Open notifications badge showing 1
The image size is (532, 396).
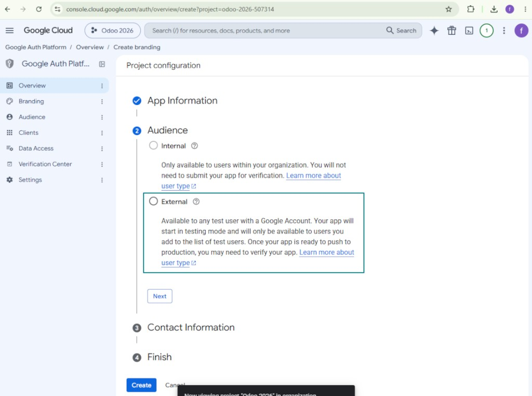tap(486, 31)
